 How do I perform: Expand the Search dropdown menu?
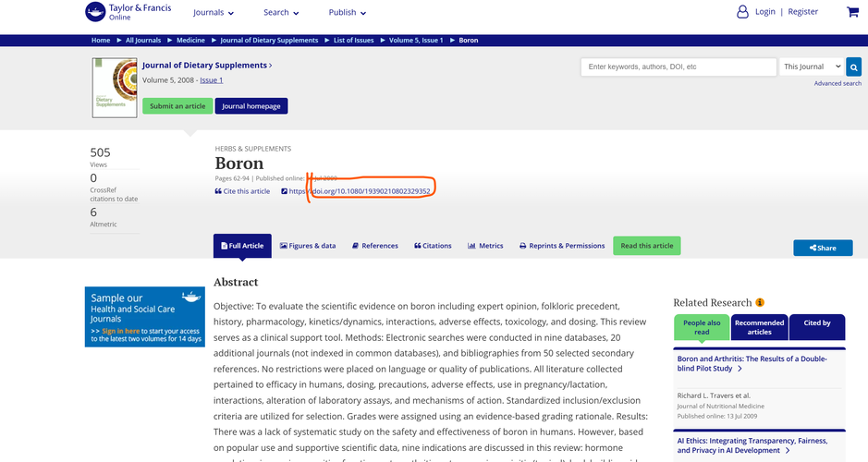[281, 12]
